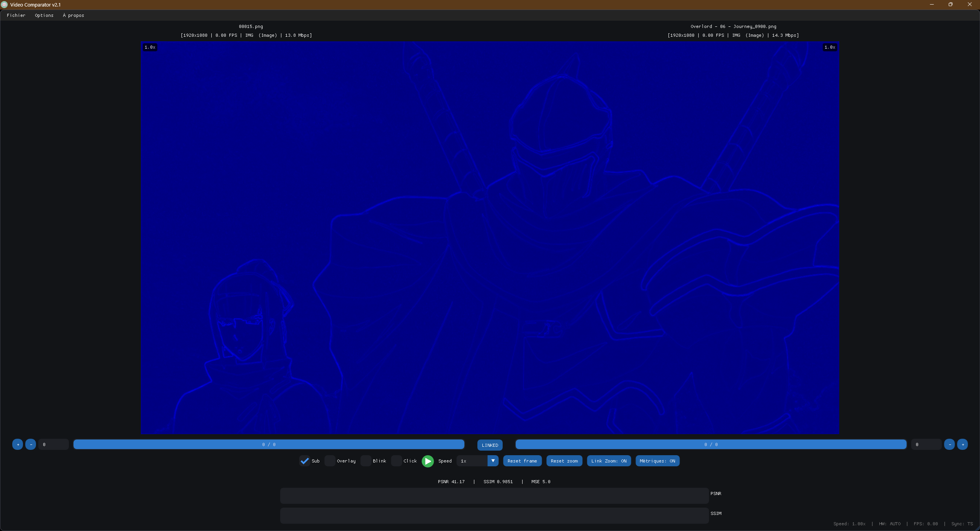Click the right minus frame step button

pos(949,444)
